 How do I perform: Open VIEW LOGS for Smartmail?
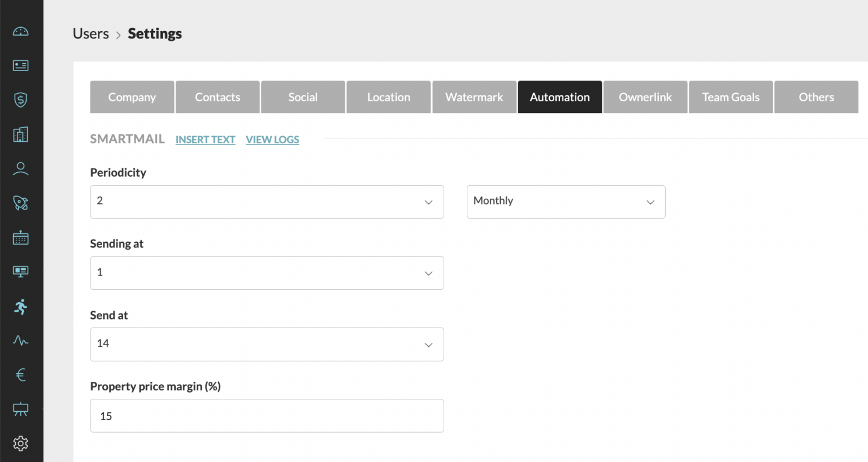click(272, 139)
